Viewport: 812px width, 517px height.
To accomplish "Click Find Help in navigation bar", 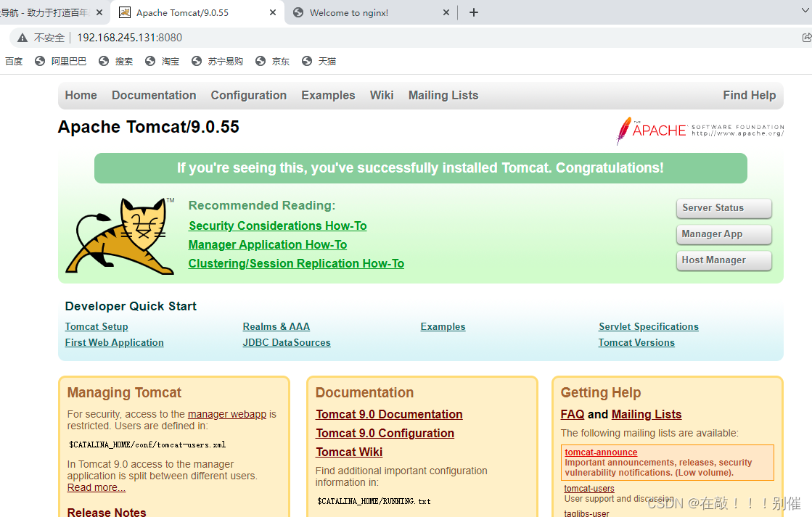I will click(750, 95).
